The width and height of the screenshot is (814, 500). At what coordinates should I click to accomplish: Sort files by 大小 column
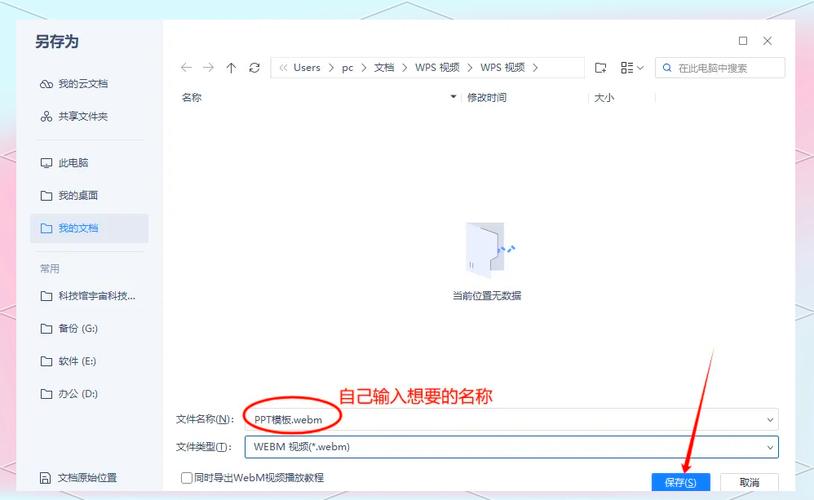pos(604,98)
